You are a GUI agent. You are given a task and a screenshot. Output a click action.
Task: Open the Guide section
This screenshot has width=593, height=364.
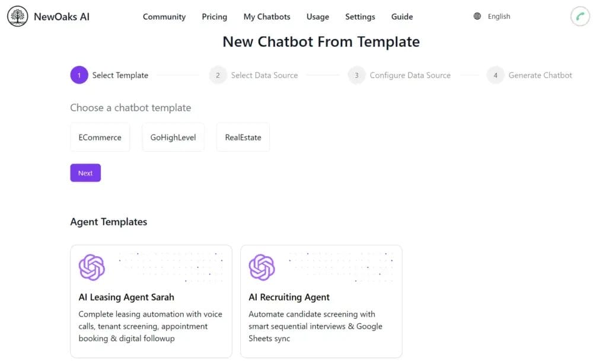401,17
